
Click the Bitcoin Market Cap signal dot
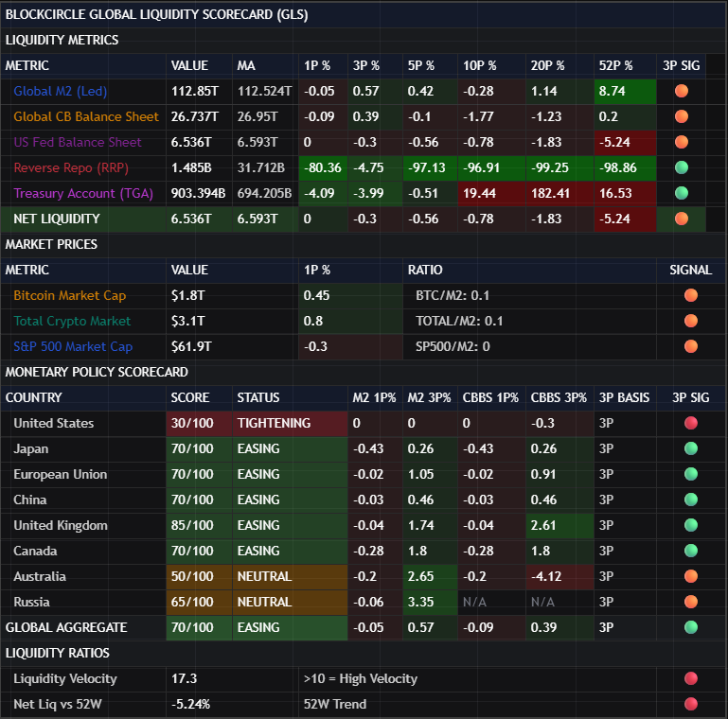(690, 296)
